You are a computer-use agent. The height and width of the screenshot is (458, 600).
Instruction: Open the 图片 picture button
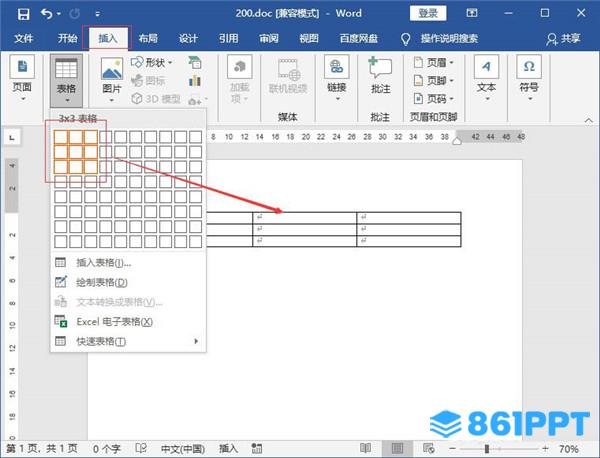112,81
